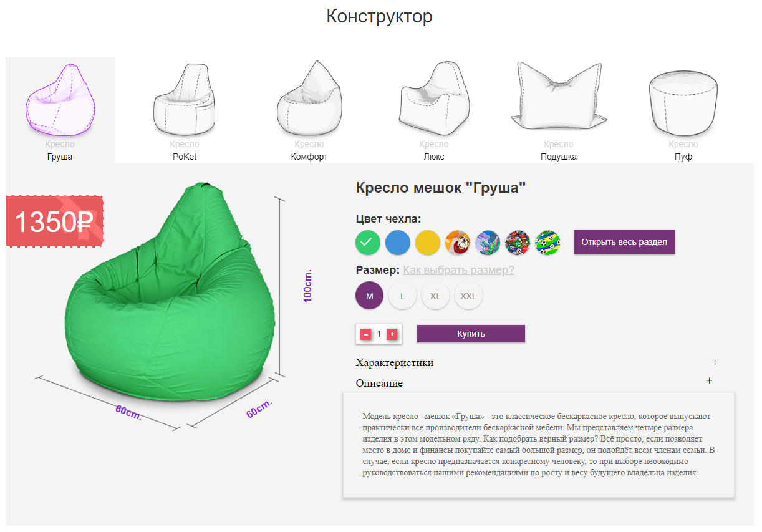762x532 pixels.
Task: Switch to size XXL
Action: pos(468,296)
